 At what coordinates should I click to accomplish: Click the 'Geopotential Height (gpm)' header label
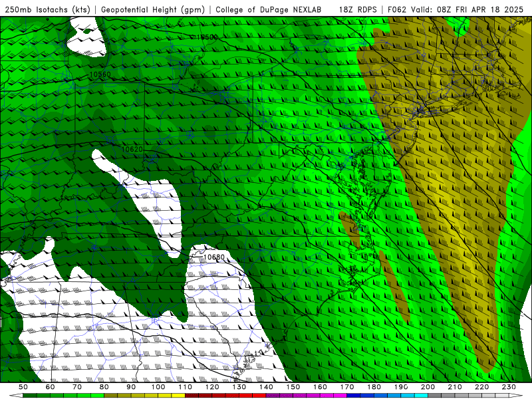pyautogui.click(x=153, y=10)
